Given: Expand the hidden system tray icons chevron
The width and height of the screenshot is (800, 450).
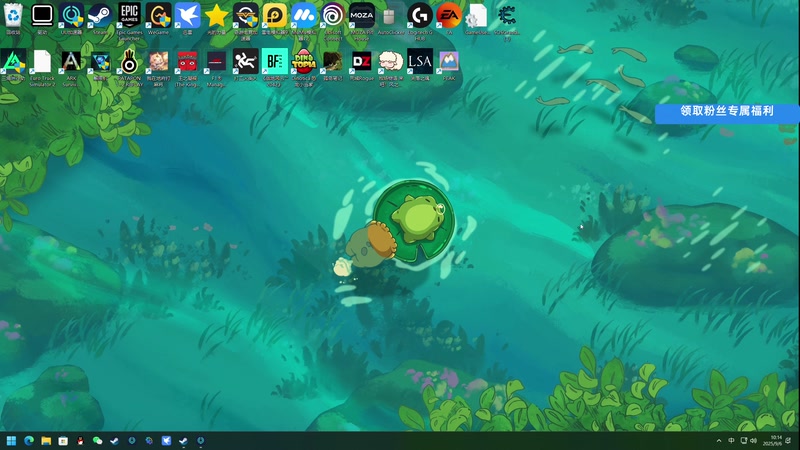Looking at the screenshot, I should click(719, 441).
